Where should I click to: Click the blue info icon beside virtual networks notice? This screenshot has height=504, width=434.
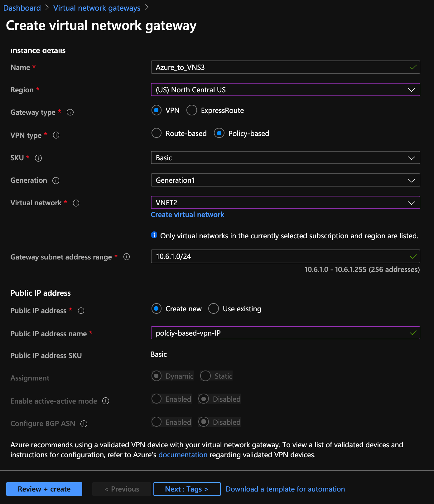(154, 235)
